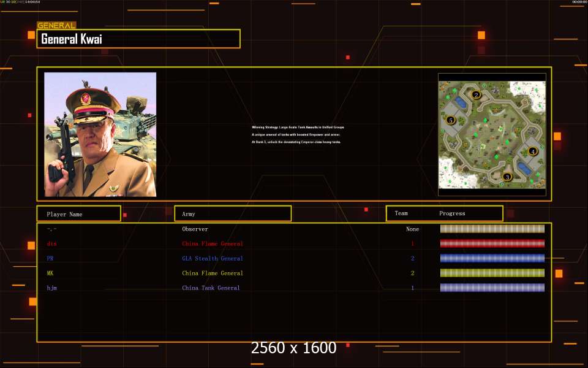588x368 pixels.
Task: Click the Progress column header label
Action: pyautogui.click(x=452, y=213)
